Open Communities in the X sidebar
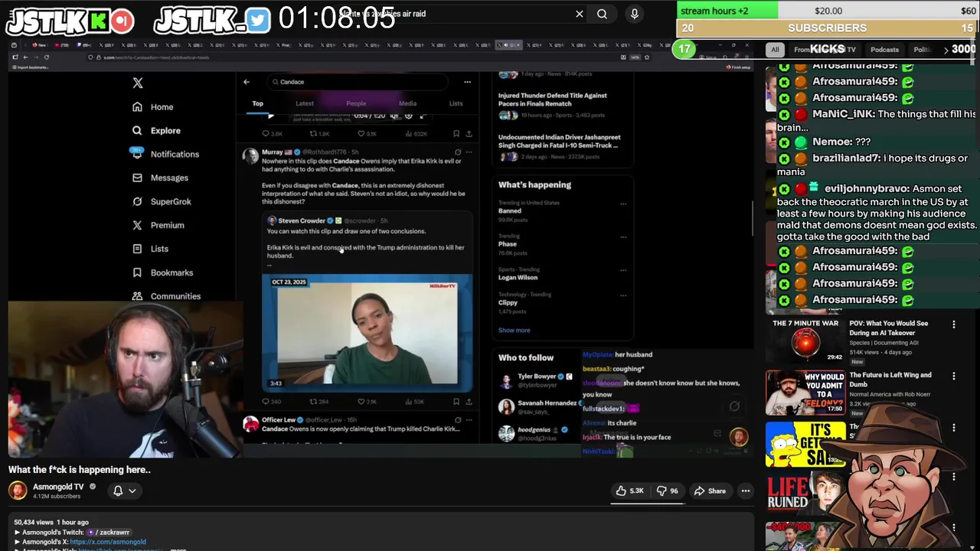 pos(166,296)
